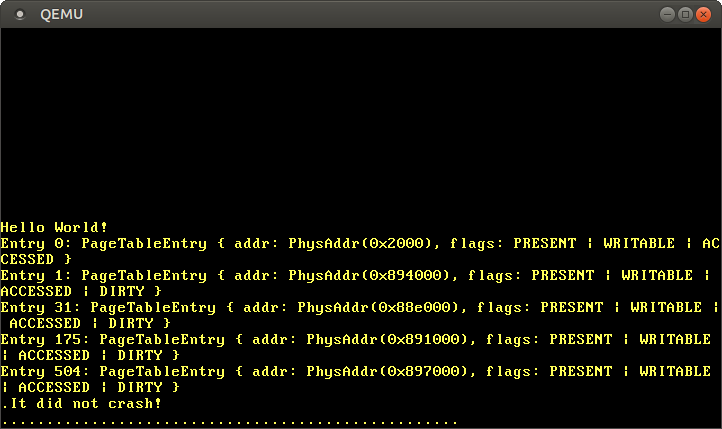Close the QEMU window
This screenshot has width=722, height=429.
[x=703, y=14]
